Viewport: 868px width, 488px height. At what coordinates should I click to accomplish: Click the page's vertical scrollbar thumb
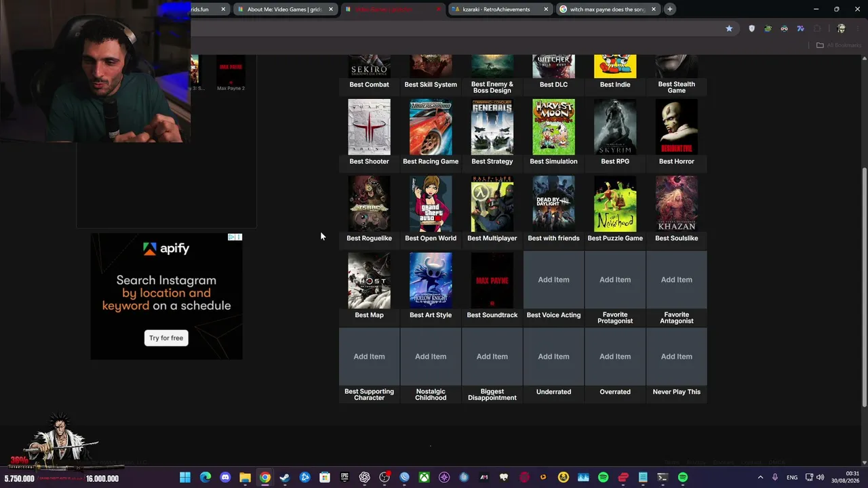point(864,287)
